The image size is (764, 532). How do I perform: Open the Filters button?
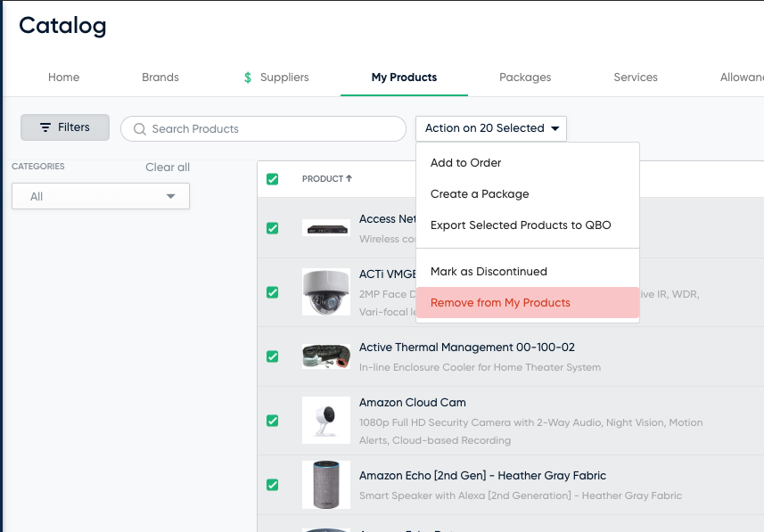point(65,127)
